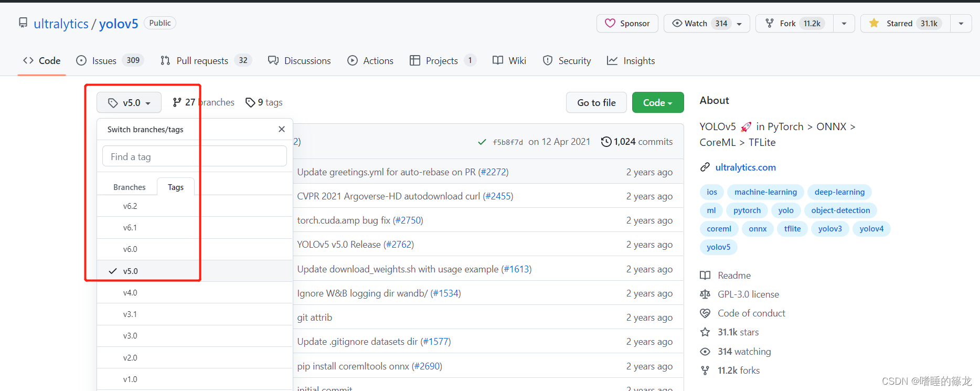Expand the Starred lists dropdown arrow
Image resolution: width=980 pixels, height=391 pixels.
tap(961, 24)
